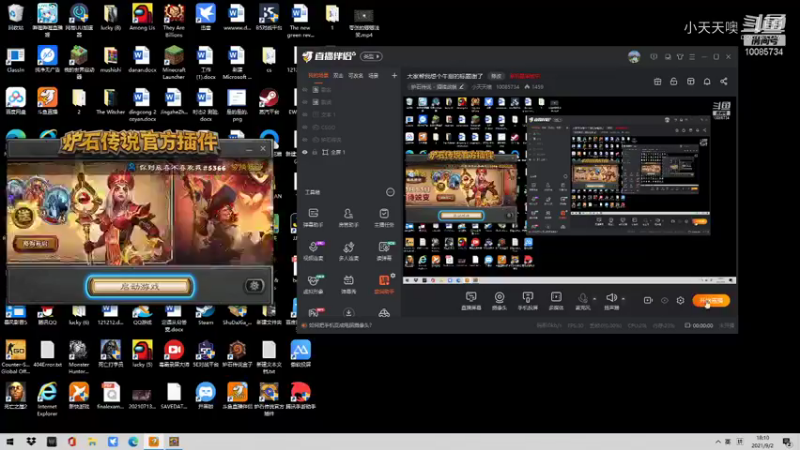Click the user avatar in the title bar

[x=634, y=57]
